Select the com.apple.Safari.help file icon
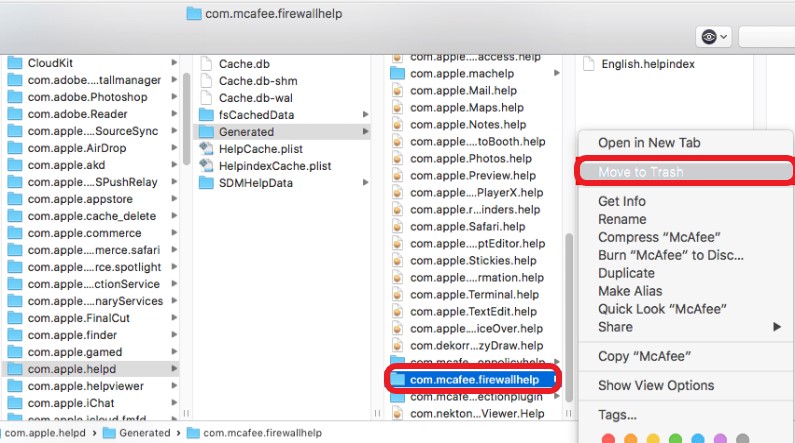 398,227
